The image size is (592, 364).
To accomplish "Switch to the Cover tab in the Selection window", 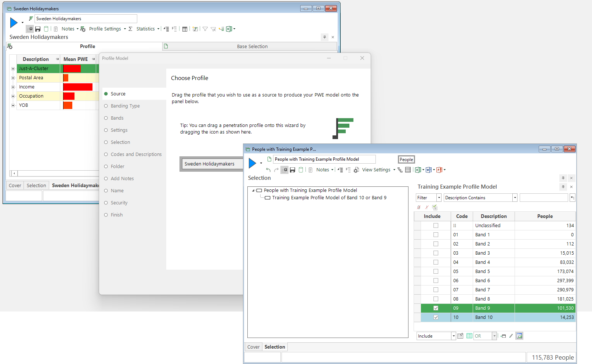I will point(253,347).
